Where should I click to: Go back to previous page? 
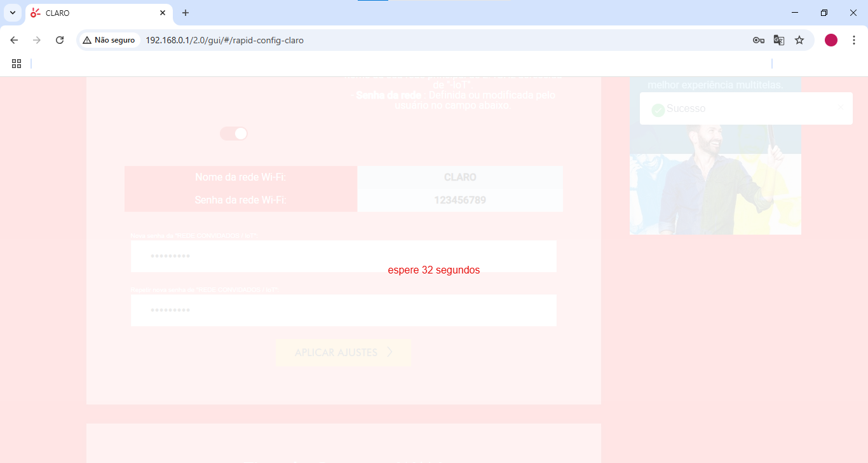(x=14, y=40)
